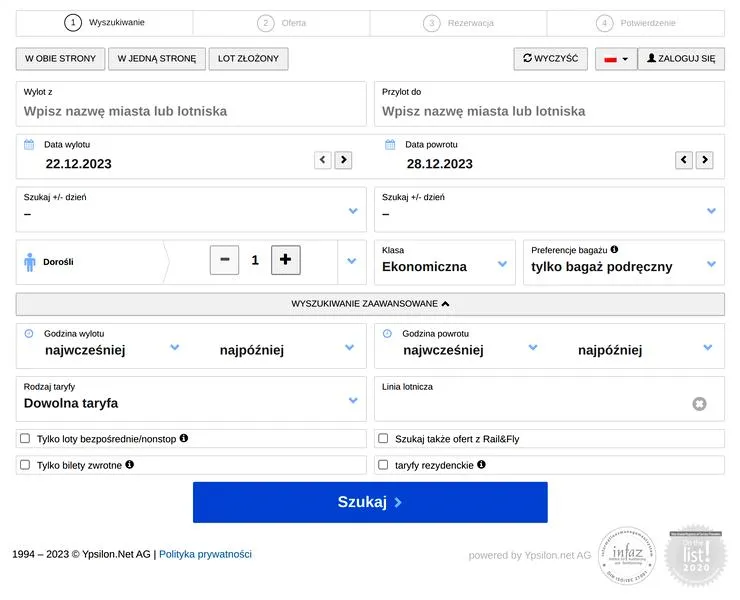This screenshot has width=740, height=600.
Task: Check Szukaj także ofert z Rail&Fly
Action: click(x=383, y=439)
